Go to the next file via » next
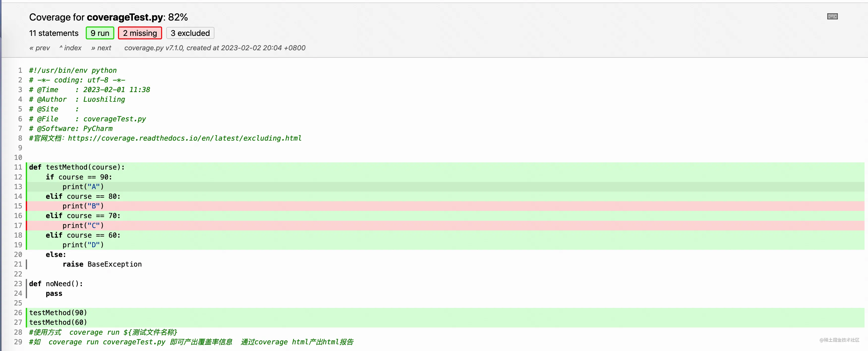 (101, 48)
